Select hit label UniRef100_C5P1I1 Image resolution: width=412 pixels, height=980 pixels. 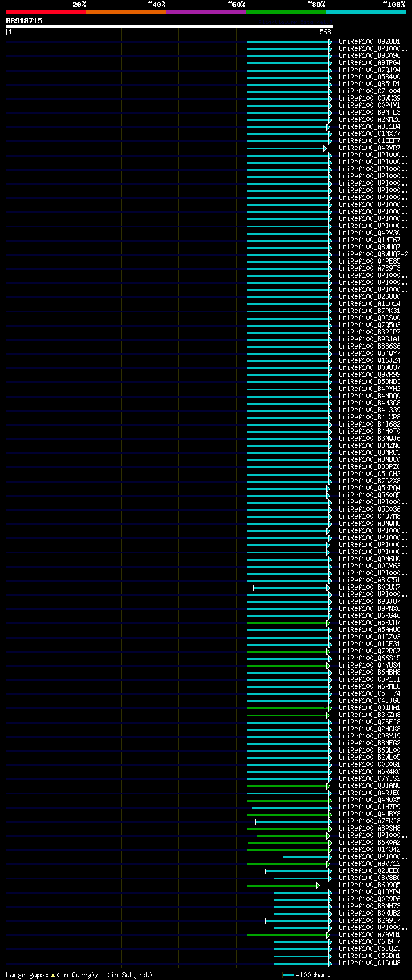371,680
